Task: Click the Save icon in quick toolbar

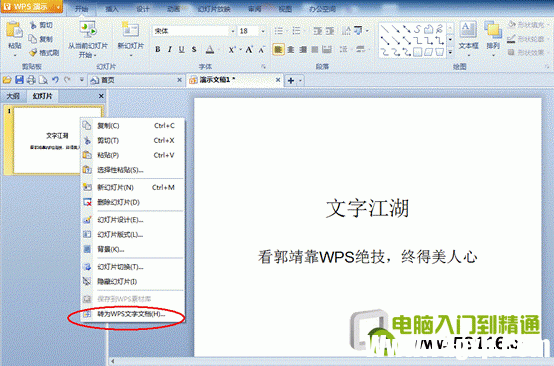Action: (19, 80)
